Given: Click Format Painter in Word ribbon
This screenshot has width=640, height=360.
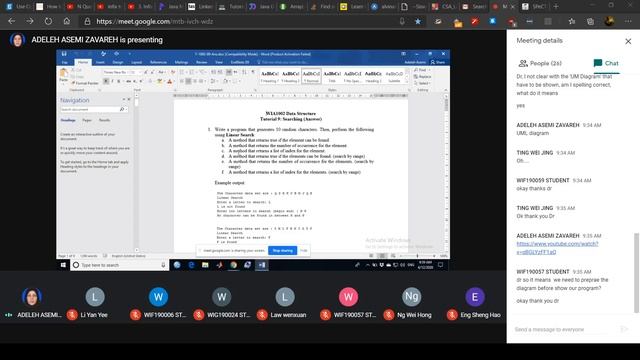Looking at the screenshot, I should tap(85, 83).
